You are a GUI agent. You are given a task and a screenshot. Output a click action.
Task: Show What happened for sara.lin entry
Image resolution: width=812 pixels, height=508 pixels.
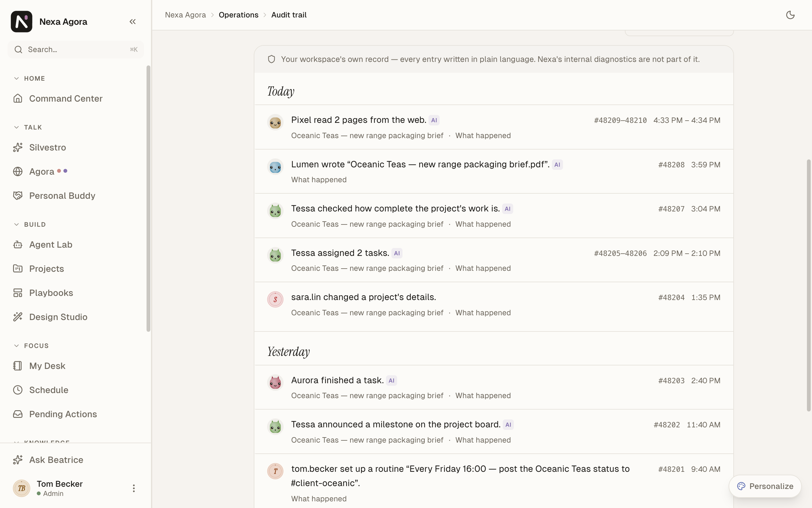tap(483, 312)
